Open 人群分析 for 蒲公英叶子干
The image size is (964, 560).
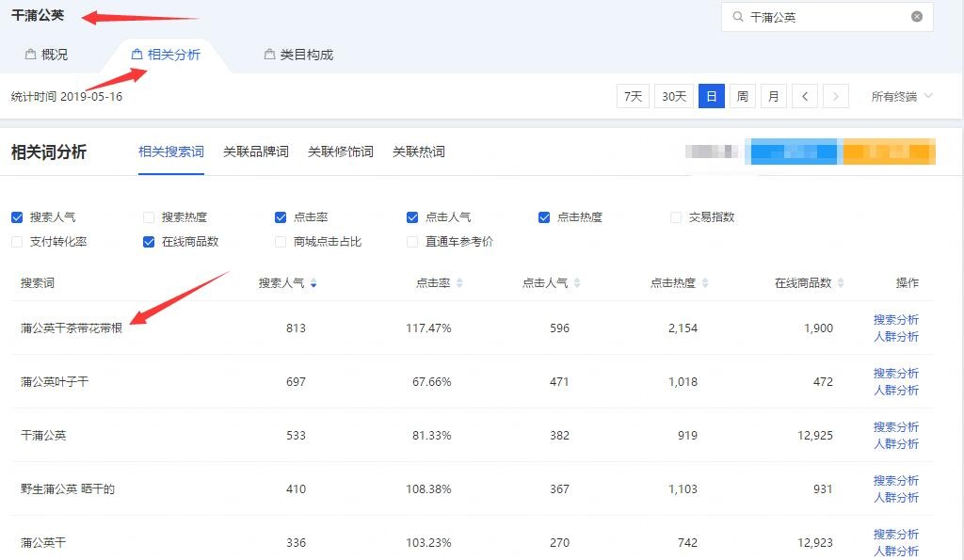896,390
